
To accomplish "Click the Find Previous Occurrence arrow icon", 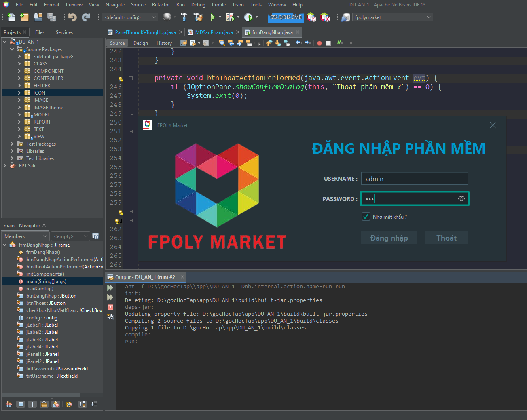I will [x=231, y=43].
